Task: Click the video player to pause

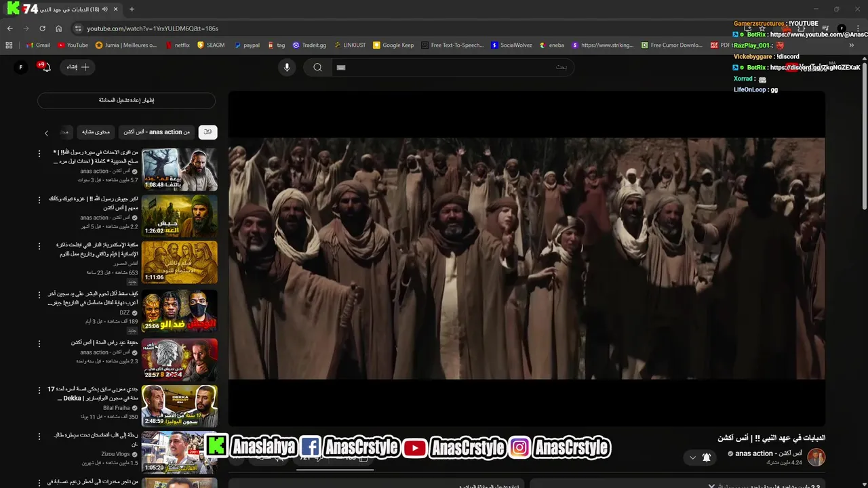Action: click(x=527, y=259)
